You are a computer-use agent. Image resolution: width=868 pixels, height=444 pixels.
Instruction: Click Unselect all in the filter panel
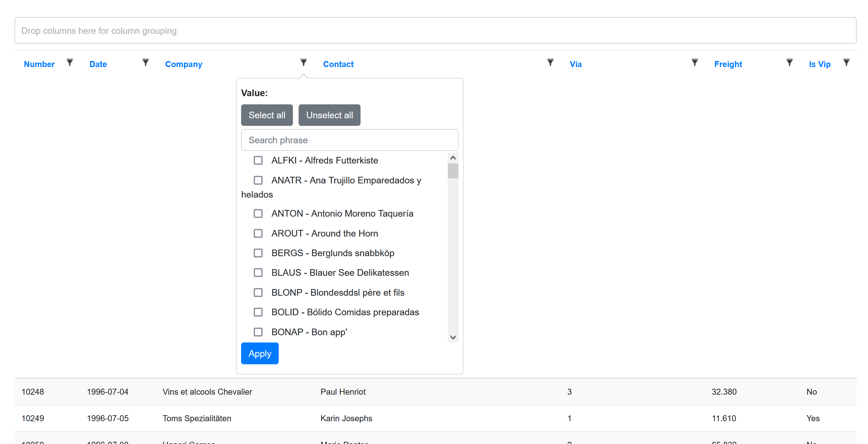(x=329, y=115)
